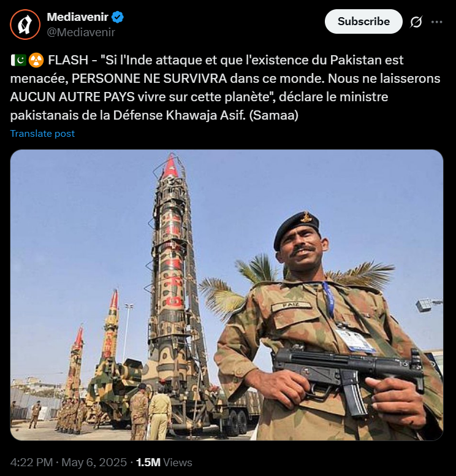Open the Grok icon beside Subscribe
456x476 pixels.
click(x=416, y=22)
